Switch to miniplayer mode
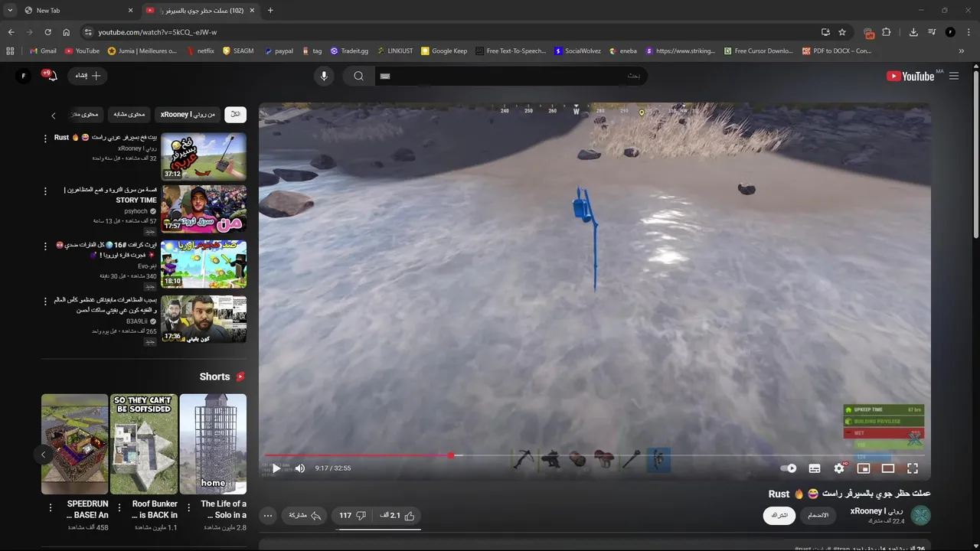The image size is (980, 551). pos(864,468)
